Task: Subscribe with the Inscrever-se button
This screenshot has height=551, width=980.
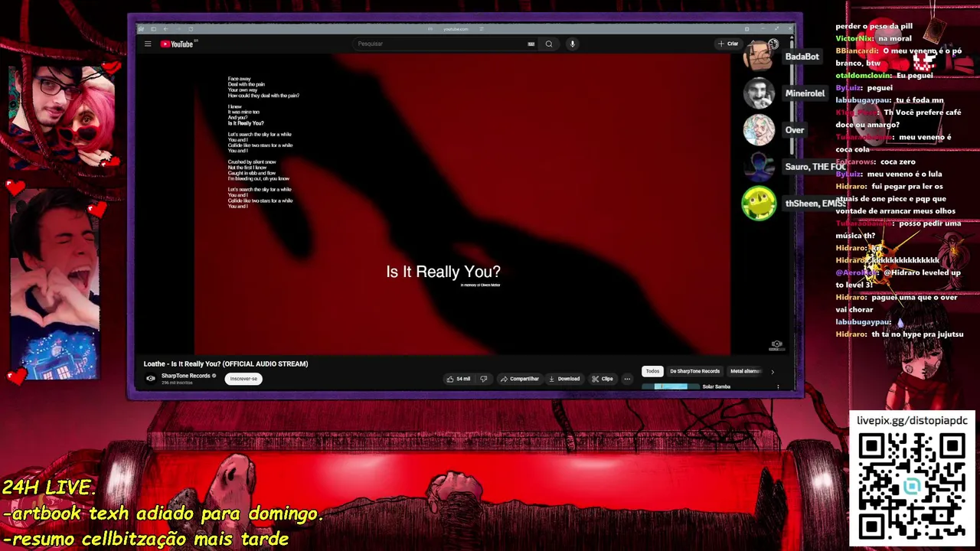Action: (x=243, y=379)
